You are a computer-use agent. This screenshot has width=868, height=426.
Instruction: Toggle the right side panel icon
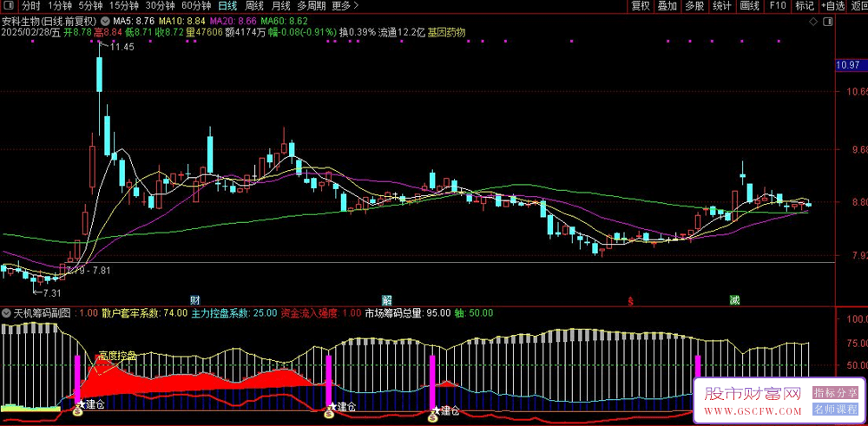pos(827,22)
